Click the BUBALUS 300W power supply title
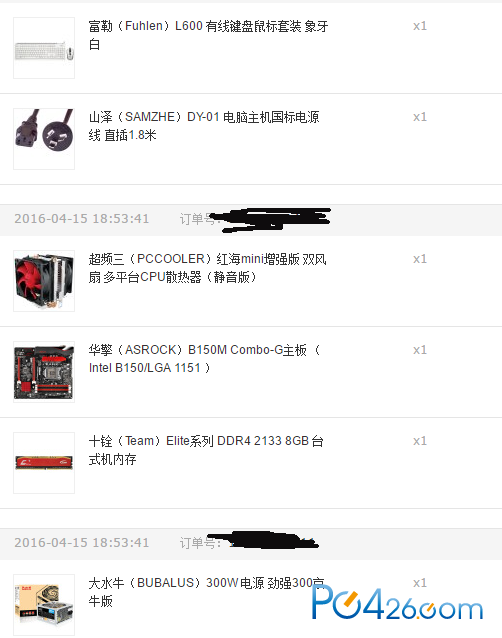Screen dimensions: 502x638 [x=206, y=592]
